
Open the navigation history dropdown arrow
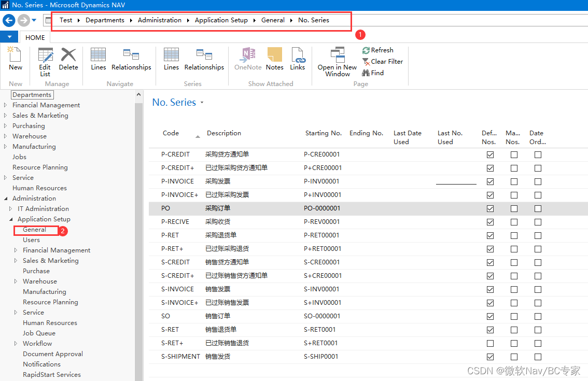(x=34, y=20)
